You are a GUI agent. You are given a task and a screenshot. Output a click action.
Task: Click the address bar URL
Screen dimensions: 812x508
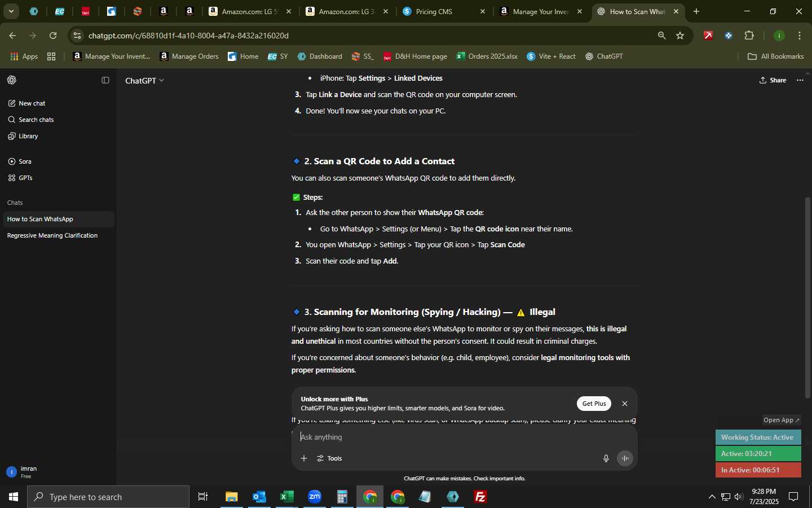pos(188,36)
